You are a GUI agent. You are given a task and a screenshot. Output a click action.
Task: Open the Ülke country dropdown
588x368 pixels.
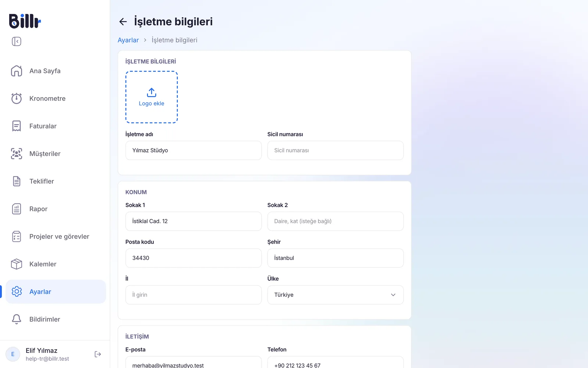(x=336, y=295)
